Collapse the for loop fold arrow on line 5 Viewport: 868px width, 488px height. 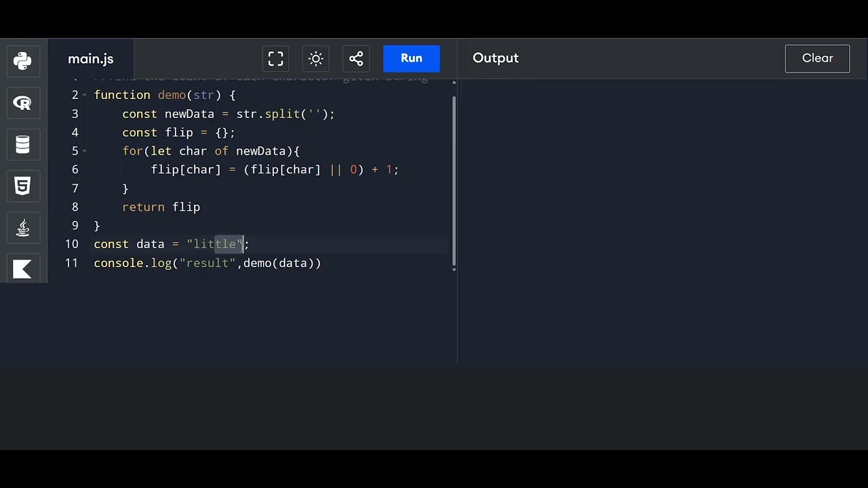point(85,151)
